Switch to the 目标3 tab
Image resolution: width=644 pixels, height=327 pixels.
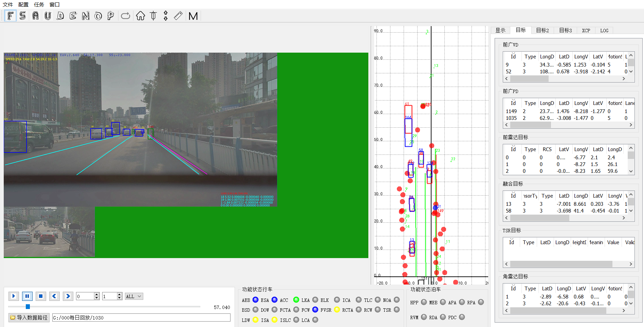566,31
